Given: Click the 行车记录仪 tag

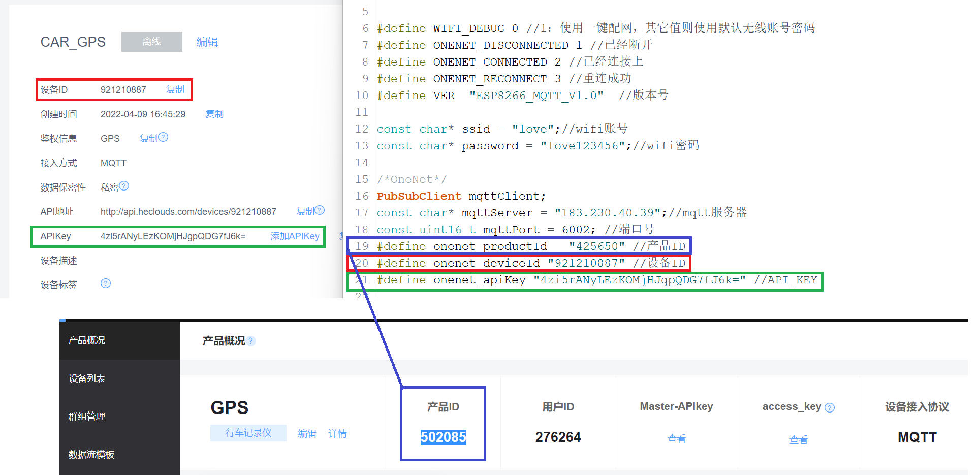Looking at the screenshot, I should pyautogui.click(x=248, y=433).
